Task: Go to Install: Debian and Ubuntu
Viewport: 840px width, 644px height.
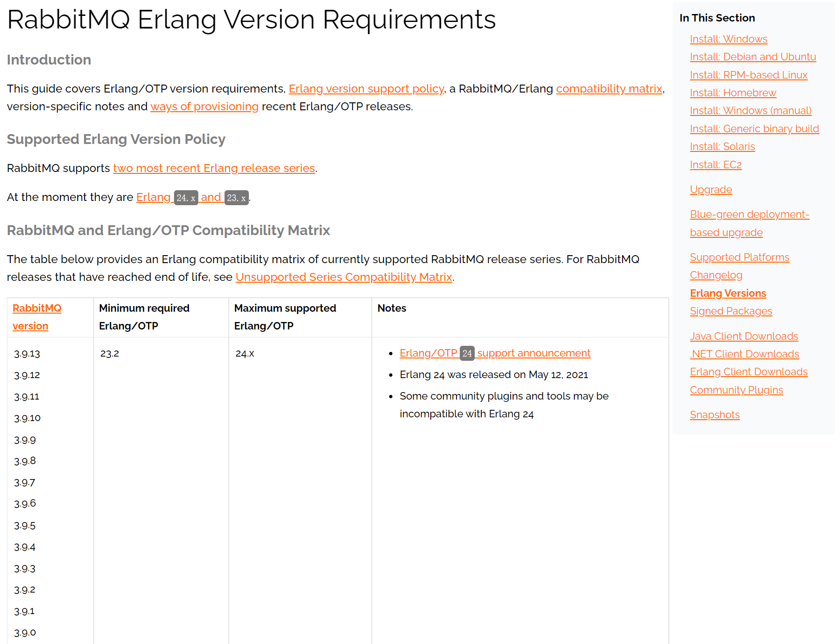Action: 753,57
